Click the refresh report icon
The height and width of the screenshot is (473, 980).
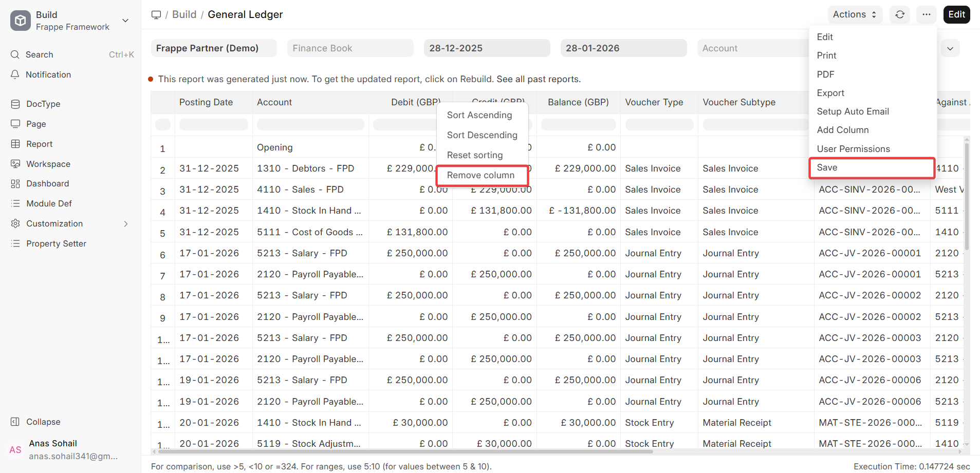click(900, 14)
